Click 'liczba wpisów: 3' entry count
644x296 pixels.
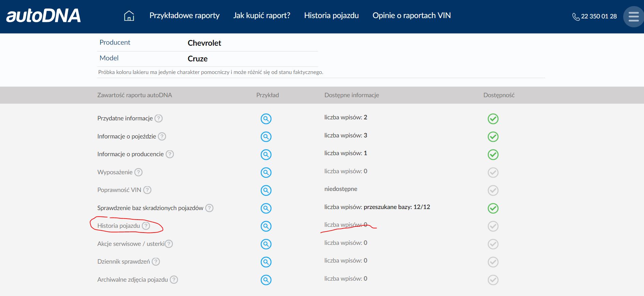click(346, 135)
